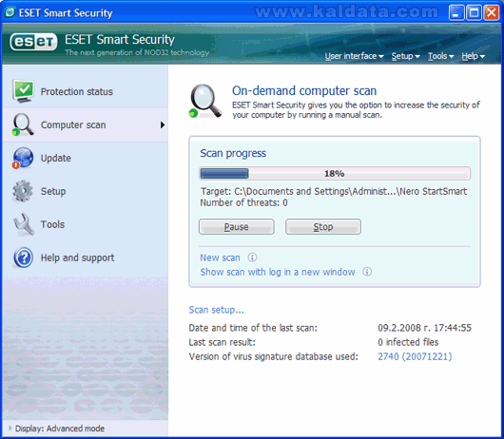The height and width of the screenshot is (439, 504).
Task: Click the On-demand computer scan heading
Action: (x=304, y=91)
